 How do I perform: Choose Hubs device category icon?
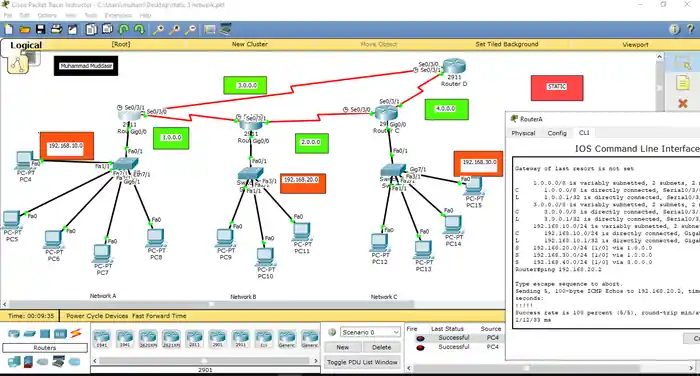45,334
